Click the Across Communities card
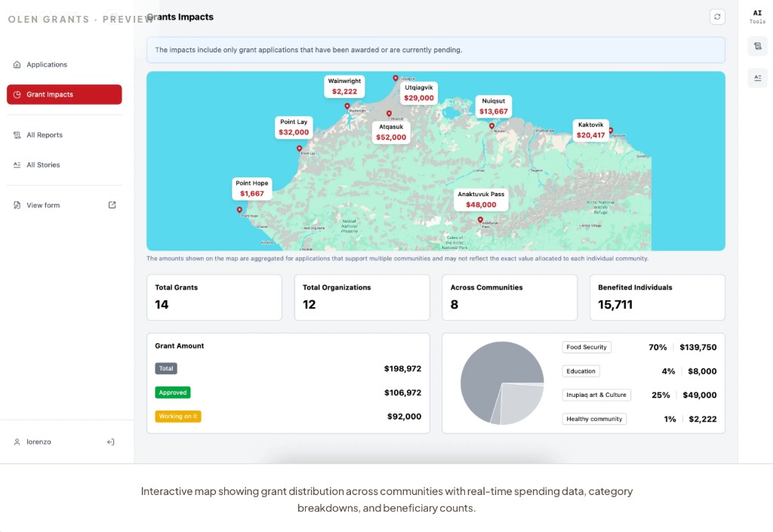Image resolution: width=773 pixels, height=532 pixels. pos(510,297)
